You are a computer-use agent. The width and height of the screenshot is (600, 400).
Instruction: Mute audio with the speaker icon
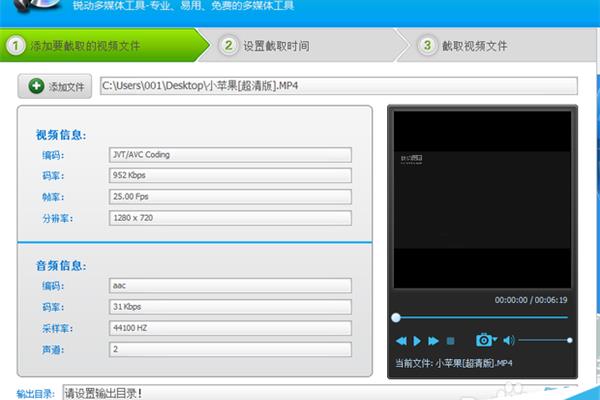pyautogui.click(x=508, y=341)
